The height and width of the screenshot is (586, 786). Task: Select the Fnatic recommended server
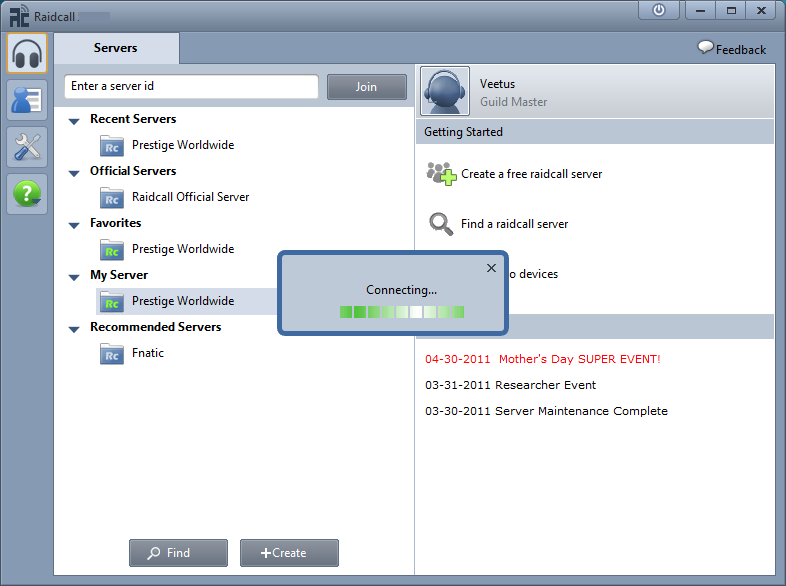tap(148, 353)
